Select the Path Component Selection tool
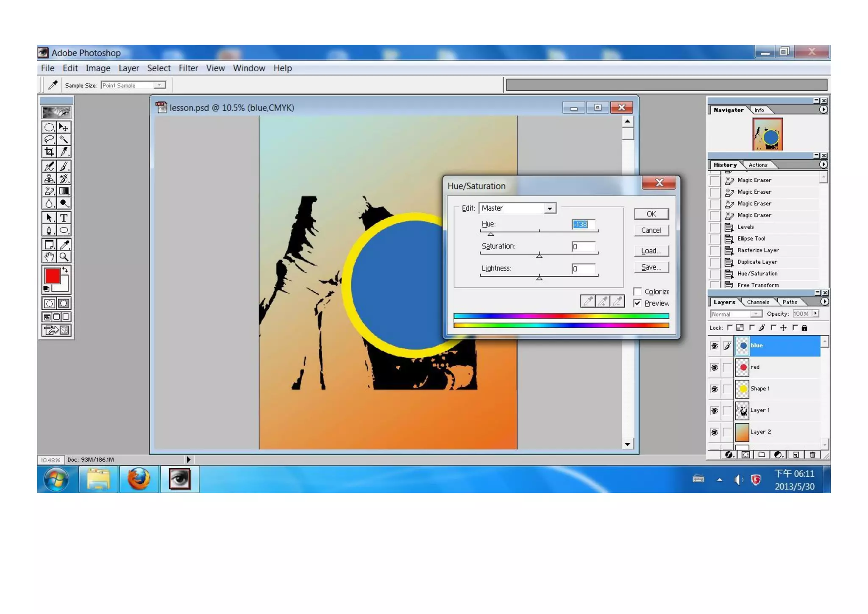 click(x=49, y=218)
